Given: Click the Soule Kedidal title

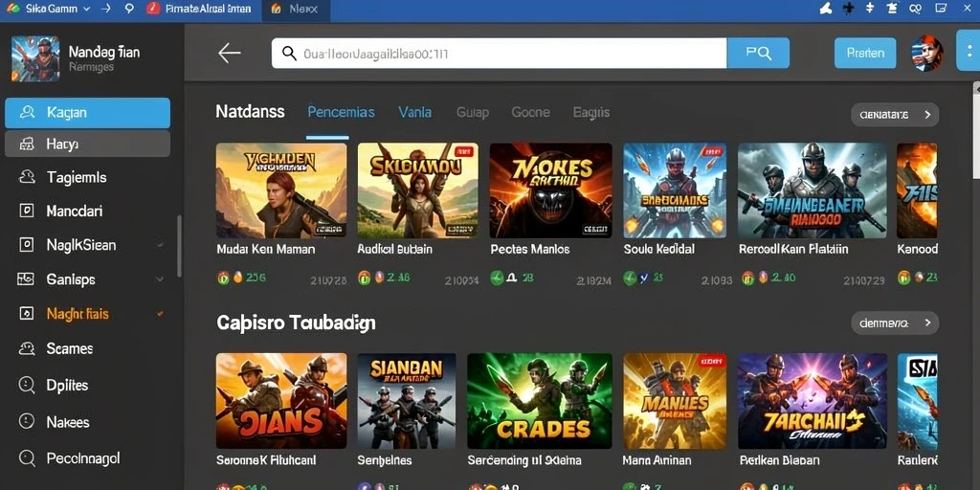Looking at the screenshot, I should click(658, 250).
